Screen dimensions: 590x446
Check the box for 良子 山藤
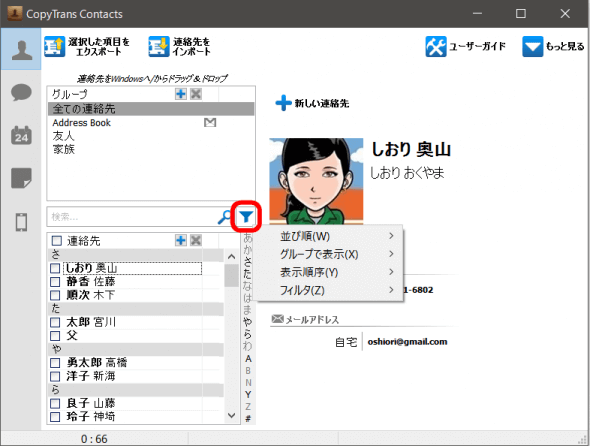[x=55, y=403]
